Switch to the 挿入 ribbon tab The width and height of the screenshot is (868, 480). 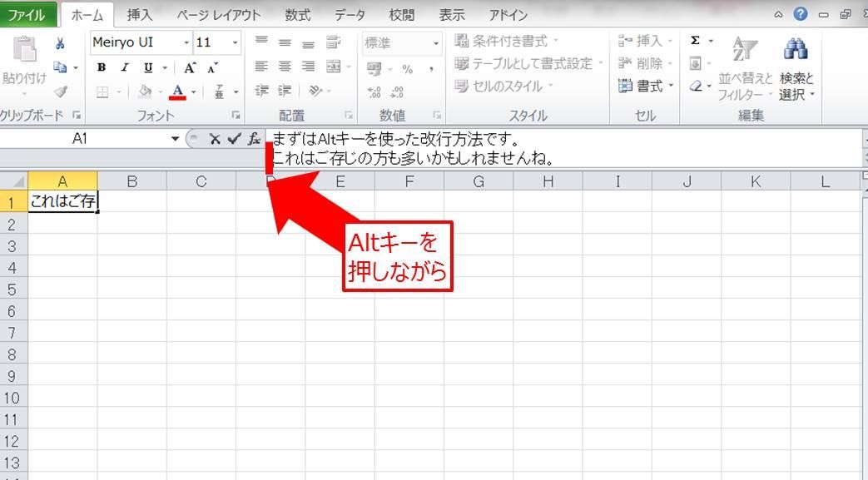click(140, 15)
